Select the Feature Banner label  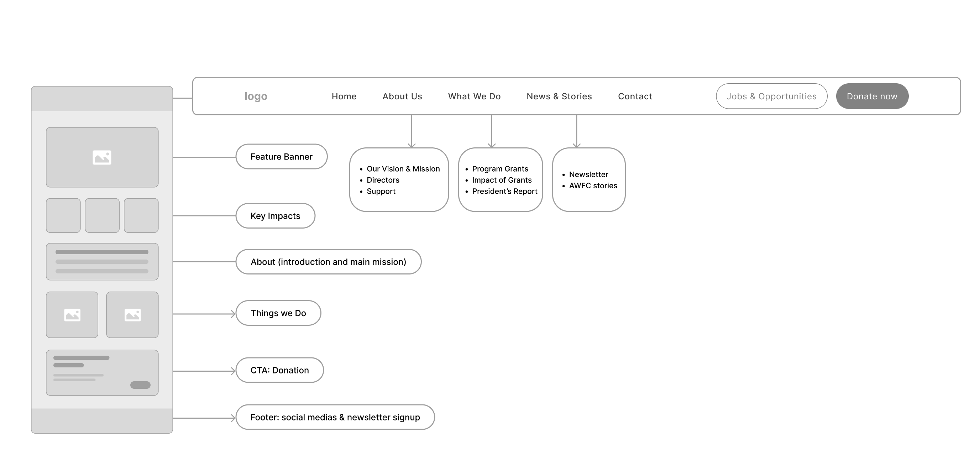pyautogui.click(x=282, y=156)
